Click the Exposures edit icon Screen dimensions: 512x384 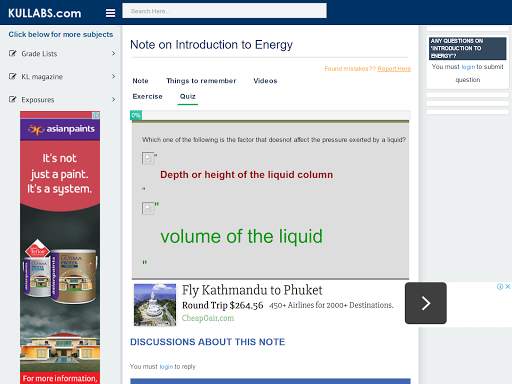[12, 99]
